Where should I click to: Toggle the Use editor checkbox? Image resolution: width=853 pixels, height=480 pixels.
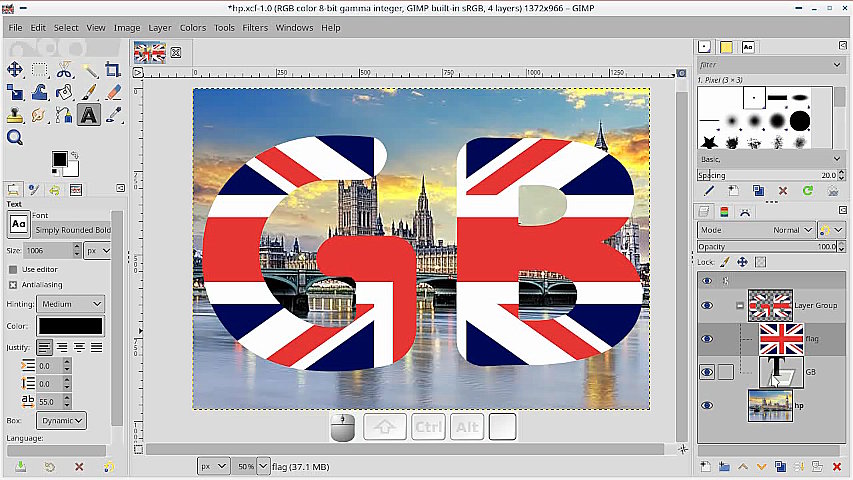pos(13,269)
